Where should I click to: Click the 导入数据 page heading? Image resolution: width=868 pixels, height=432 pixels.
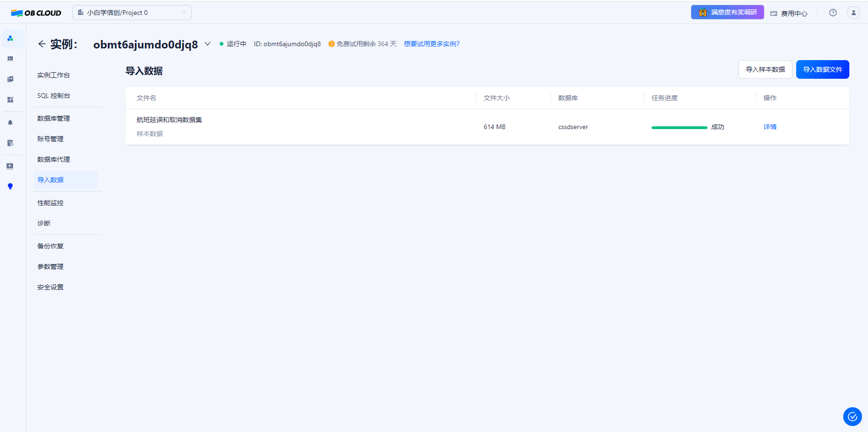pos(144,71)
